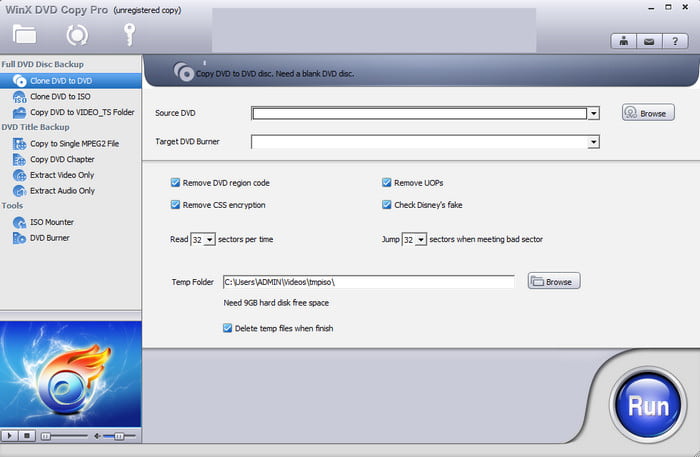
Task: Click the DVD Burner icon
Action: pyautogui.click(x=19, y=238)
